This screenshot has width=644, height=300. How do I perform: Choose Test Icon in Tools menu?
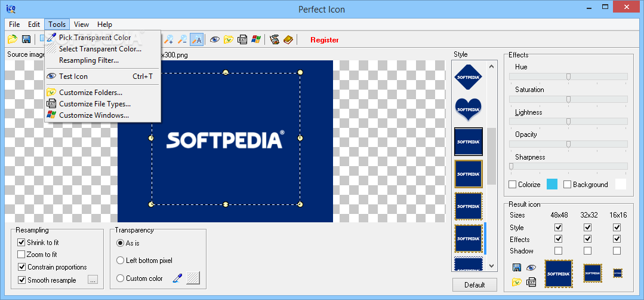coord(103,76)
